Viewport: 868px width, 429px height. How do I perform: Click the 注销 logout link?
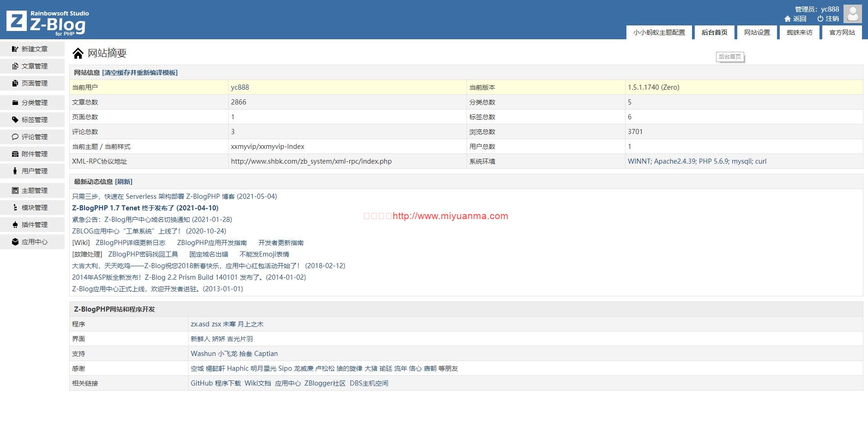click(x=832, y=19)
